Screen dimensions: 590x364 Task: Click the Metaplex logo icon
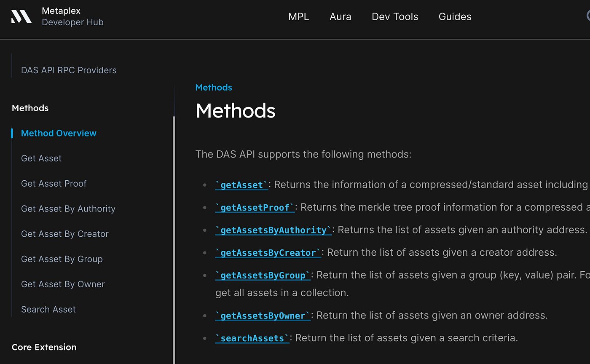(x=21, y=16)
